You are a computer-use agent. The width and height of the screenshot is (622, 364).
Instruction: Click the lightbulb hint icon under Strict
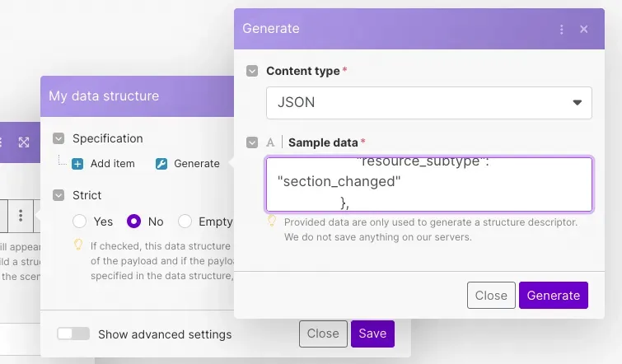79,245
